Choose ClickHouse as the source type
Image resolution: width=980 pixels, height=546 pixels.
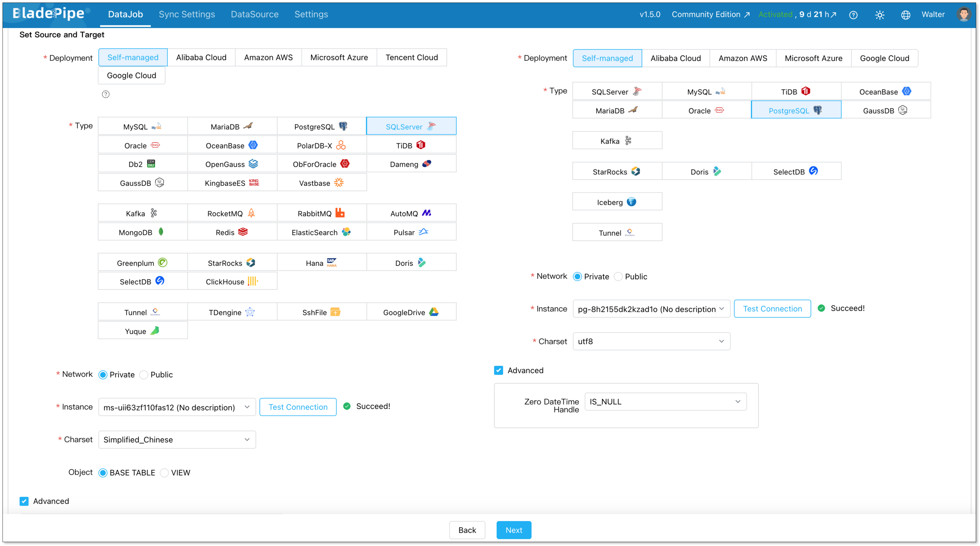[x=232, y=281]
